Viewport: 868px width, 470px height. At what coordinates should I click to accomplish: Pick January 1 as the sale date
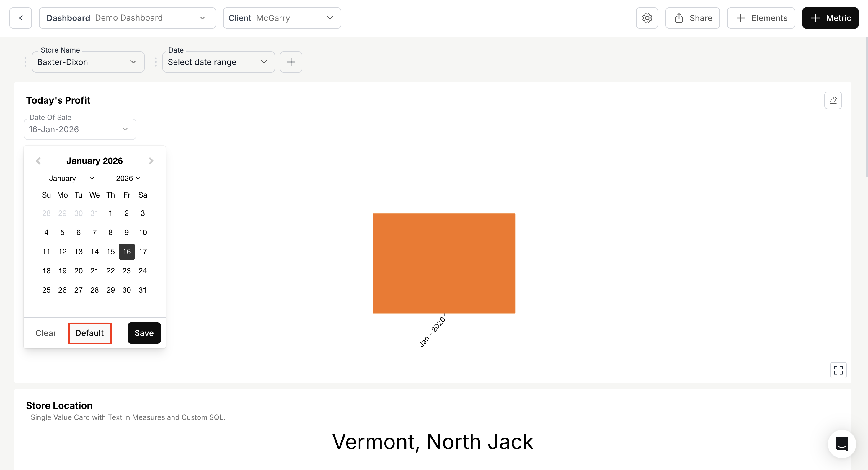pos(110,213)
